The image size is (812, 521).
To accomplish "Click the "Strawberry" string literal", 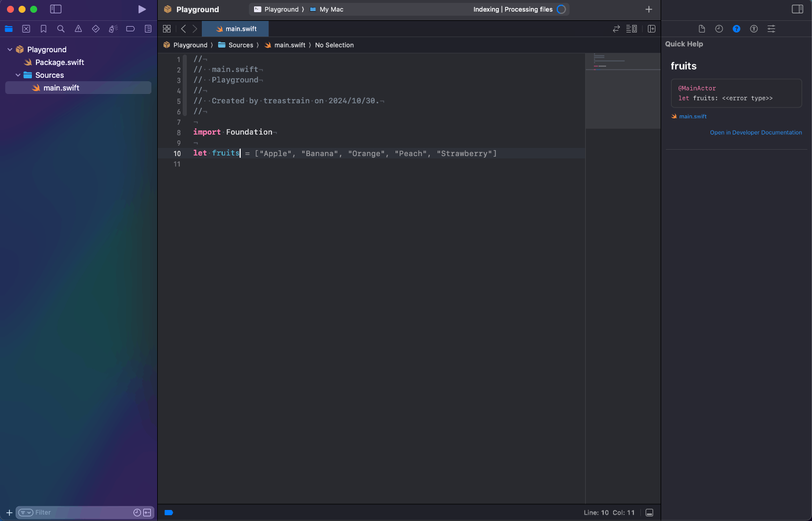I will pos(465,153).
